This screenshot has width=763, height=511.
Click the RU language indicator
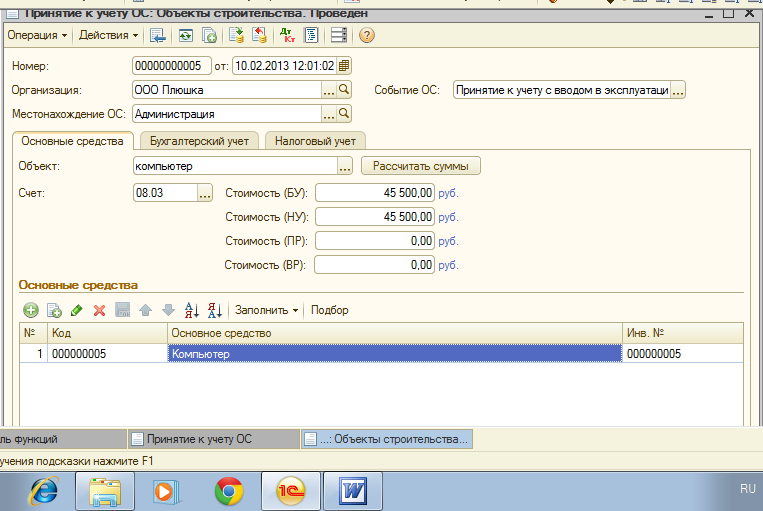(748, 489)
